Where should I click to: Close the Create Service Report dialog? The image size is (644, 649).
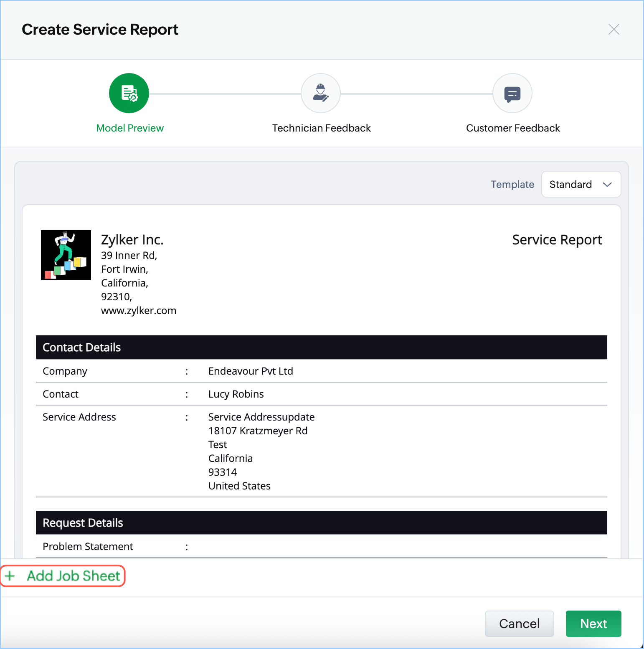click(614, 30)
